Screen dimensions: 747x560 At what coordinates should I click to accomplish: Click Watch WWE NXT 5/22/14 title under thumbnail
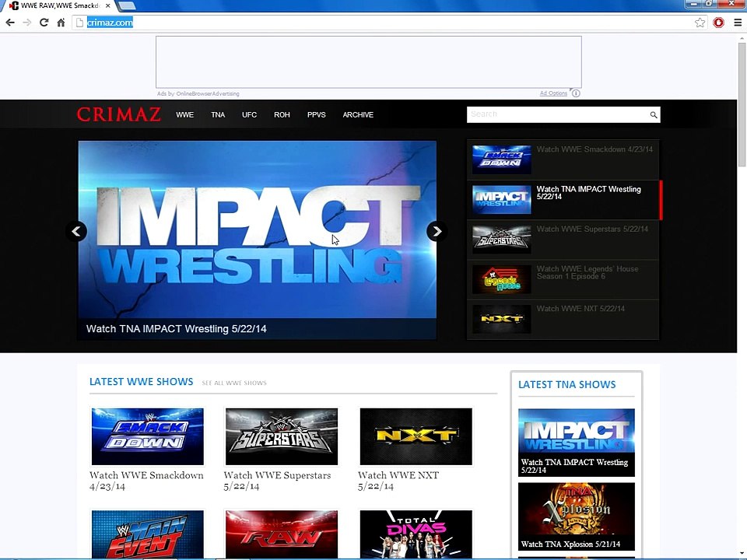[x=398, y=481]
